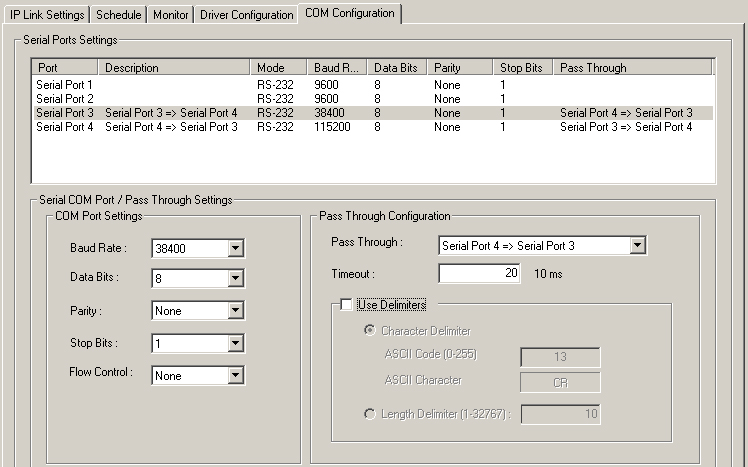Open the Pass Through dropdown
748x467 pixels.
pyautogui.click(x=637, y=245)
